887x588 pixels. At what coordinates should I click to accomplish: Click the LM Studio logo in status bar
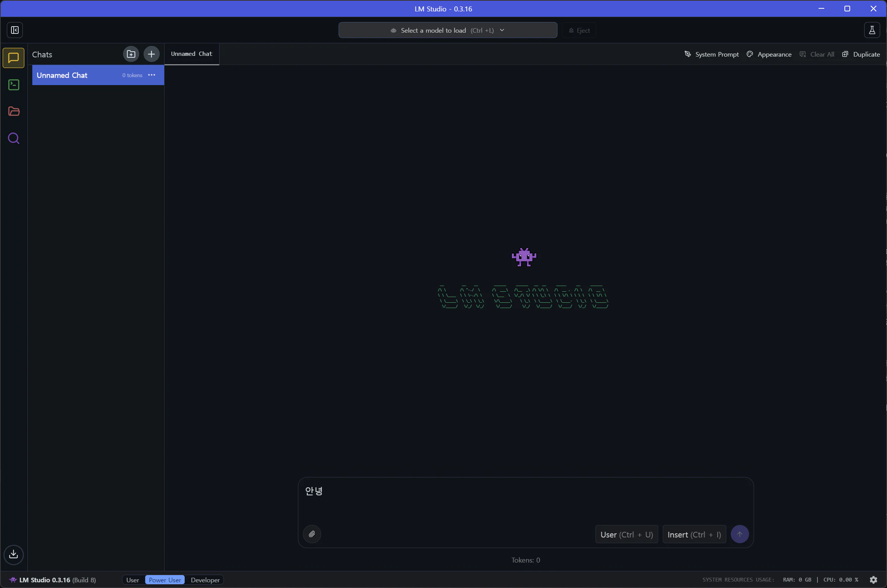tap(13, 580)
